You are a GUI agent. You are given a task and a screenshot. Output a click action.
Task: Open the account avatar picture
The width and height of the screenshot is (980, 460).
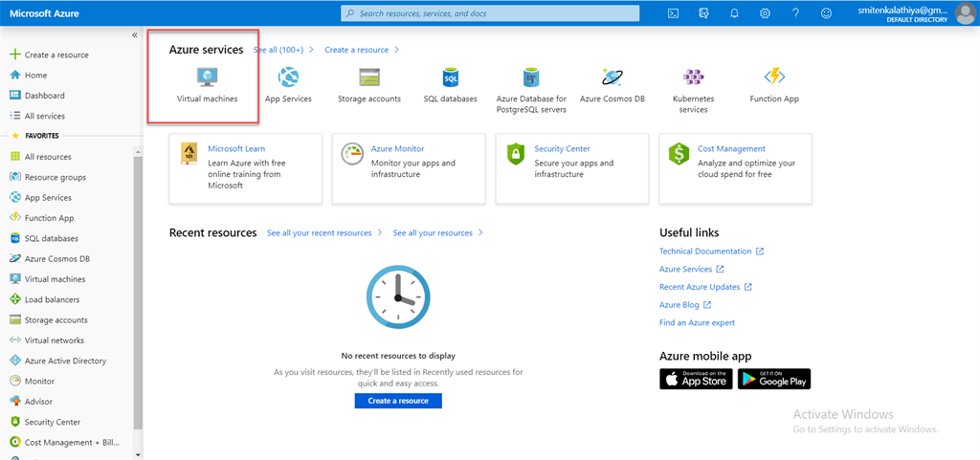(x=965, y=13)
